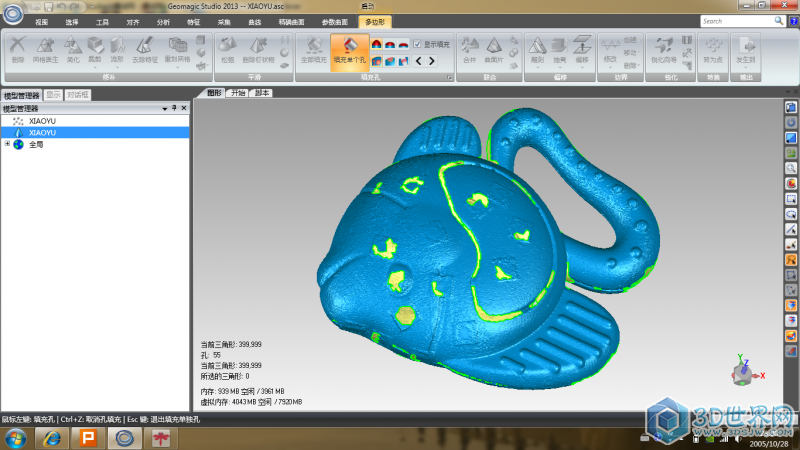This screenshot has width=800, height=450.
Task: Select the 简化 (Decimate) tool
Action: 73,49
